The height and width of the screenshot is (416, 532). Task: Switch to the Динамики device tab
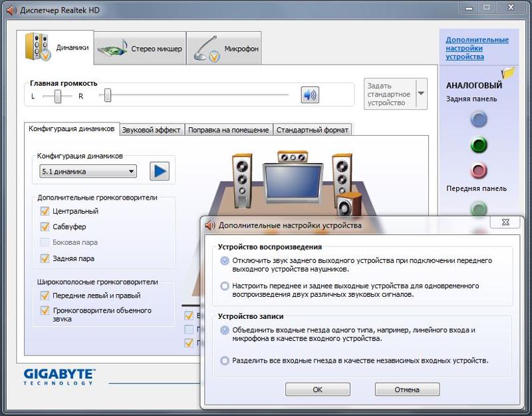pyautogui.click(x=55, y=47)
